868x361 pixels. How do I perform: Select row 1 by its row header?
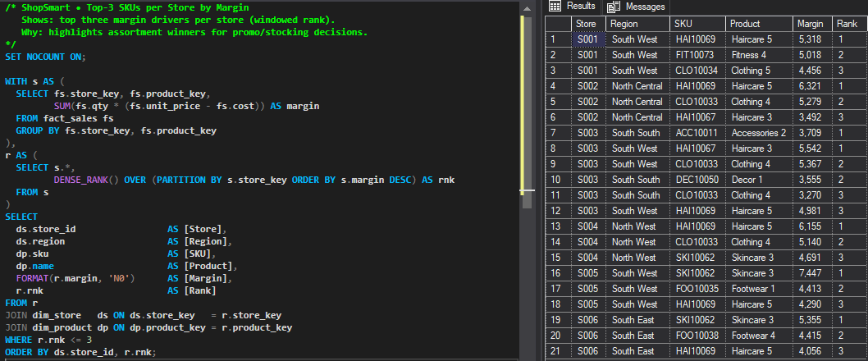(557, 39)
